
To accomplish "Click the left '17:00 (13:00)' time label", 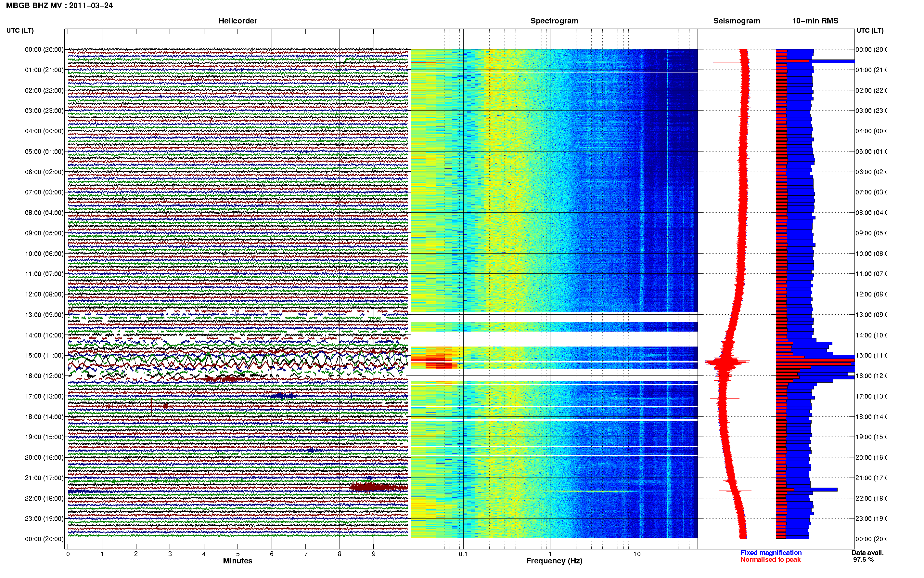I will (44, 396).
